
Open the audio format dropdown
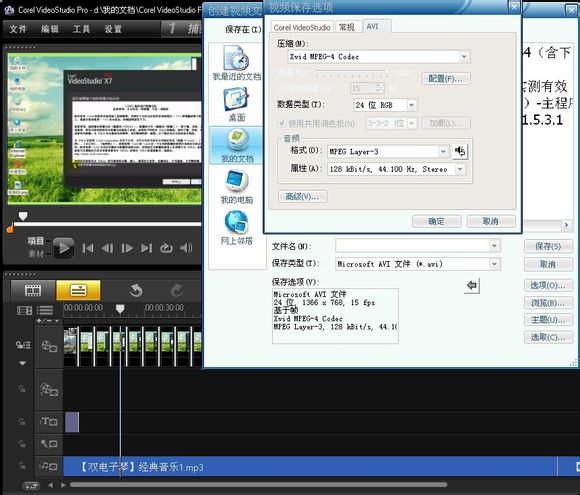click(443, 151)
